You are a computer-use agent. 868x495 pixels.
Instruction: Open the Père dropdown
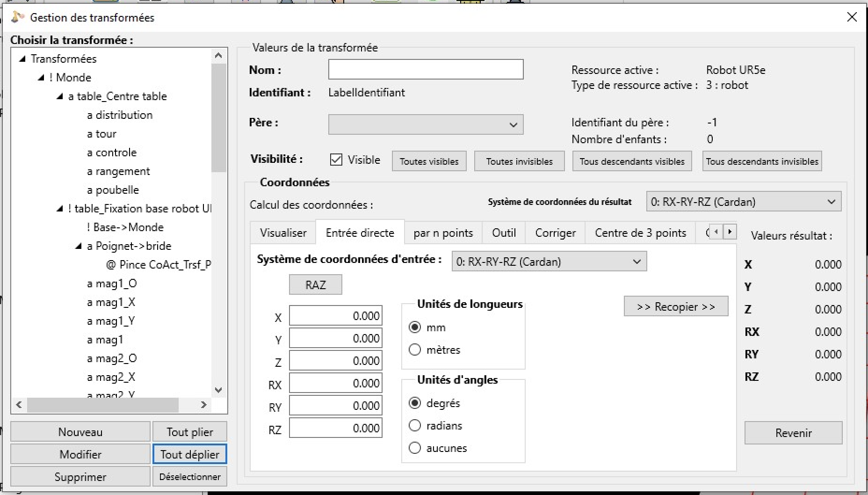(x=426, y=125)
